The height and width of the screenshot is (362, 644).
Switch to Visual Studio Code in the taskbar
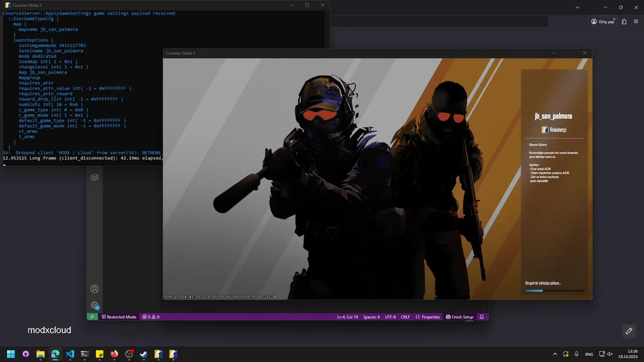click(x=70, y=354)
